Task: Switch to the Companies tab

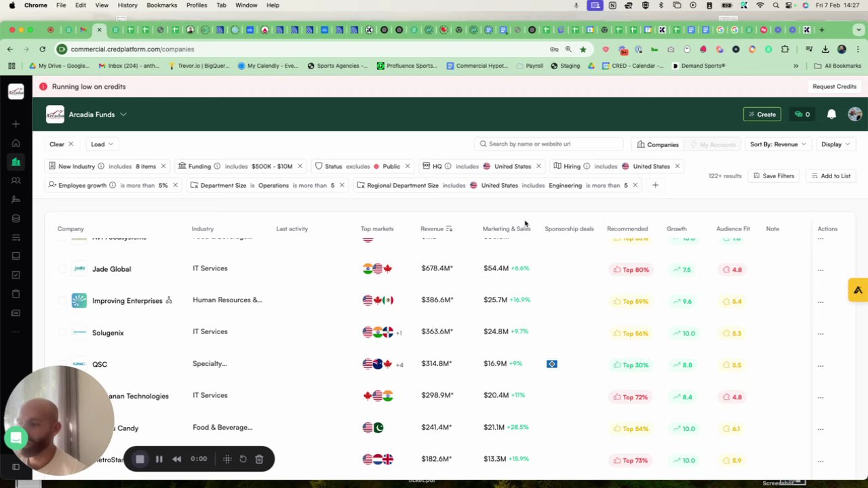Action: 658,144
